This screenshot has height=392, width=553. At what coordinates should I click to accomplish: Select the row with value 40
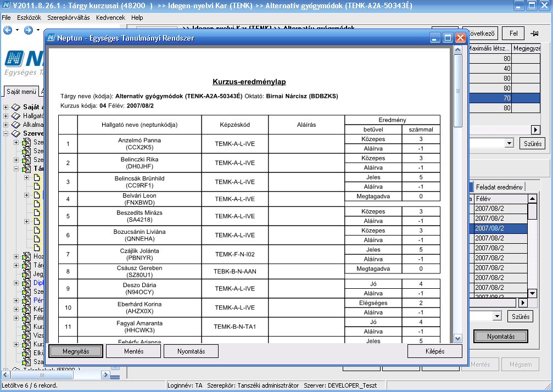(x=505, y=69)
